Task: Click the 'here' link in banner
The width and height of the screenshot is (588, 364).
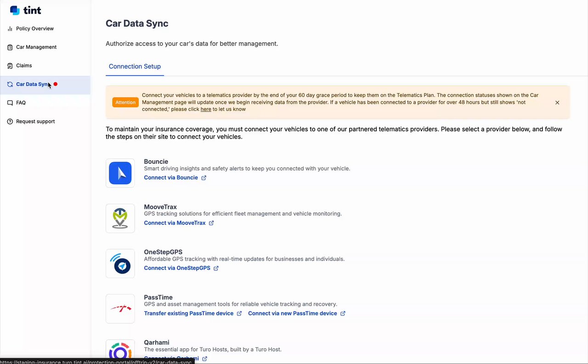Action: 206,109
